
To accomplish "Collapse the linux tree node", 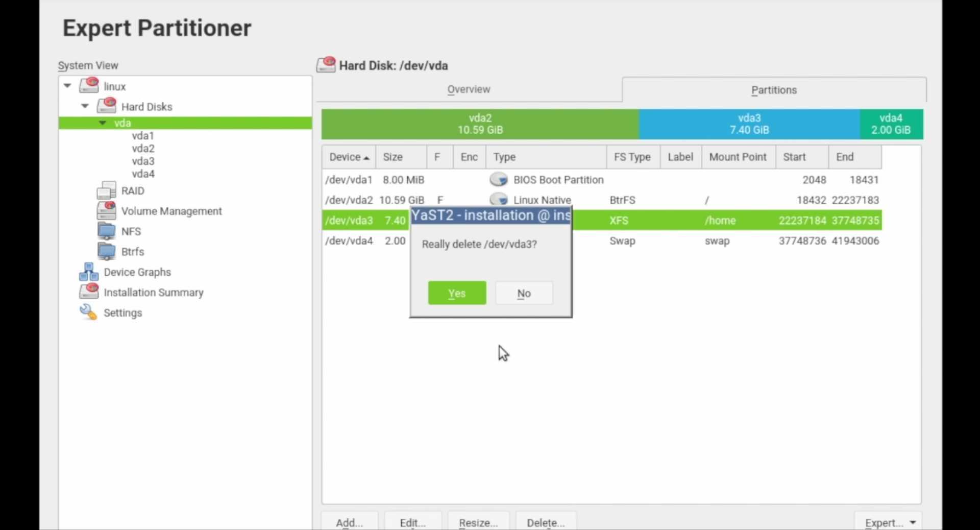I will coord(67,86).
